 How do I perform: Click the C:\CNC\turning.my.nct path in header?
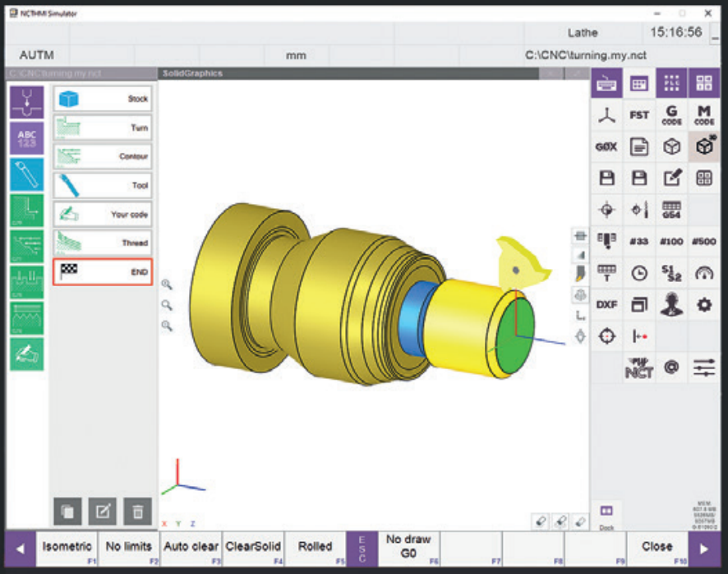[x=586, y=55]
